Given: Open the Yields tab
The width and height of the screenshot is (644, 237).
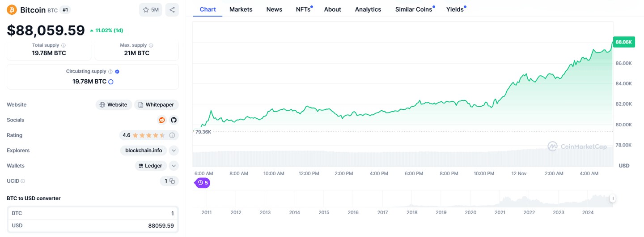Looking at the screenshot, I should (x=455, y=9).
